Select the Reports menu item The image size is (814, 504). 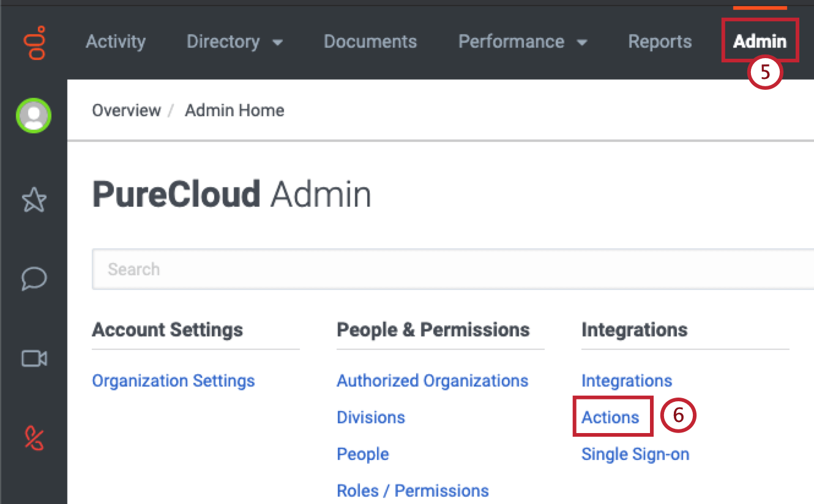[660, 42]
